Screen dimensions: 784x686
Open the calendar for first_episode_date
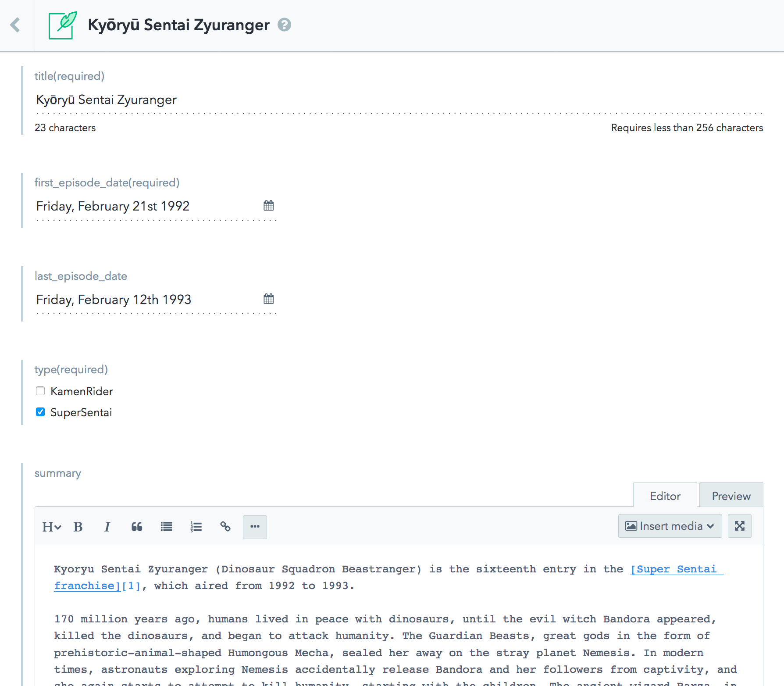click(x=268, y=205)
